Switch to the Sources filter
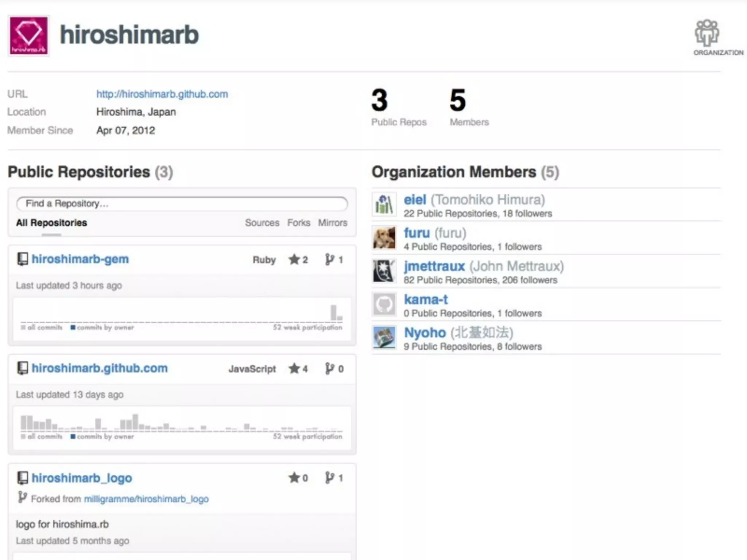The height and width of the screenshot is (560, 747). [x=262, y=223]
